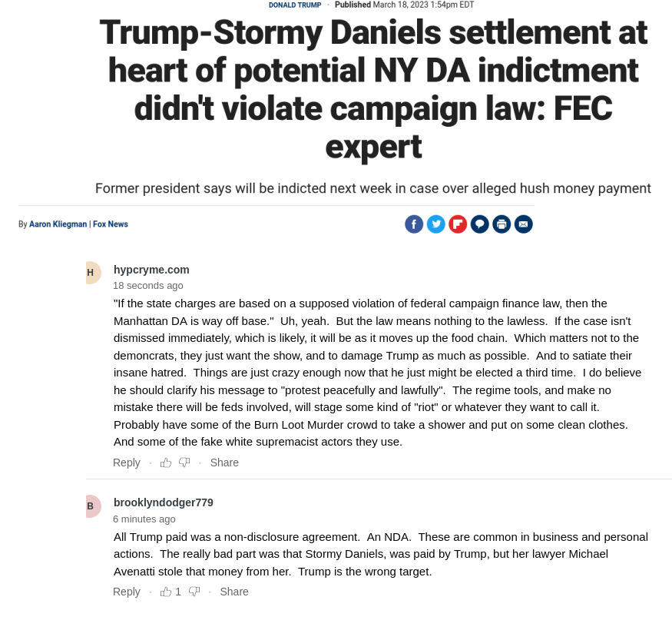Screen dimensions: 672x620
Task: Reply to hypcryme.com's comment
Action: pos(127,463)
